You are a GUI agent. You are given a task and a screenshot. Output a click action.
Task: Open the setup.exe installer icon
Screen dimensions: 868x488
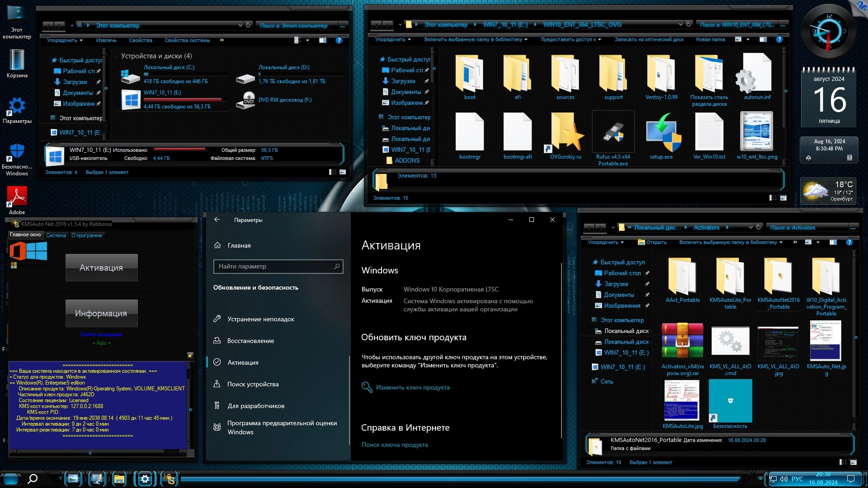[x=661, y=134]
